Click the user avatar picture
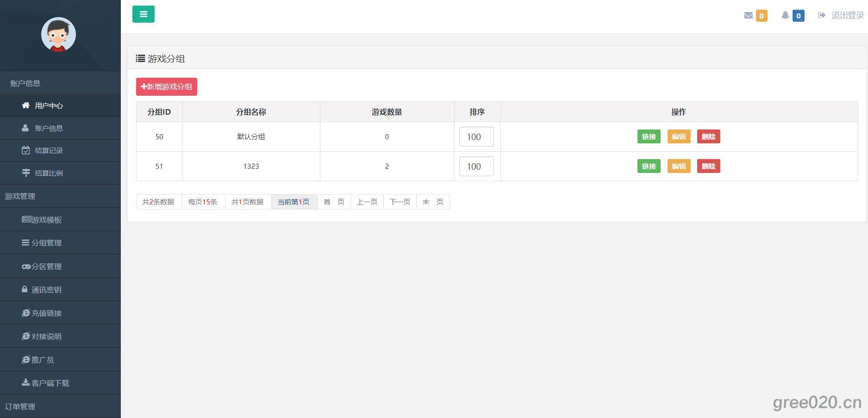 pyautogui.click(x=58, y=35)
